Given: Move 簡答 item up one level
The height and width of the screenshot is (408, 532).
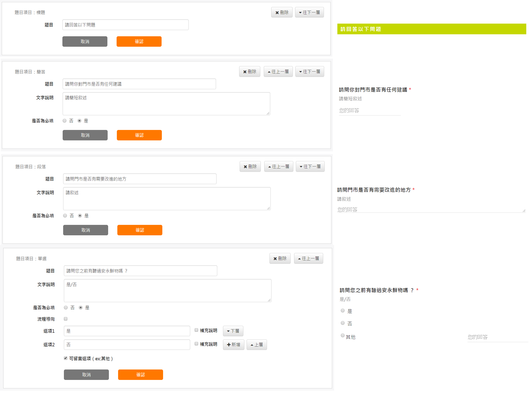Looking at the screenshot, I should (x=278, y=72).
